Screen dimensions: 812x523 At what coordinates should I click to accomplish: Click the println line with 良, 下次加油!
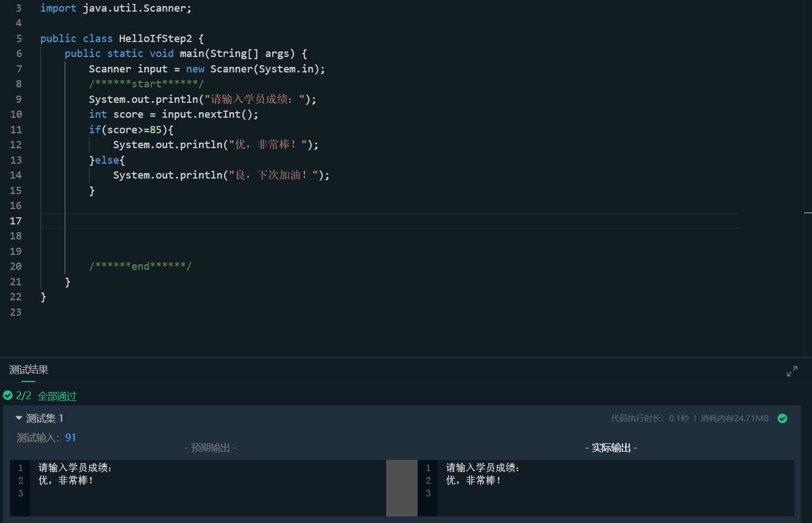point(222,175)
